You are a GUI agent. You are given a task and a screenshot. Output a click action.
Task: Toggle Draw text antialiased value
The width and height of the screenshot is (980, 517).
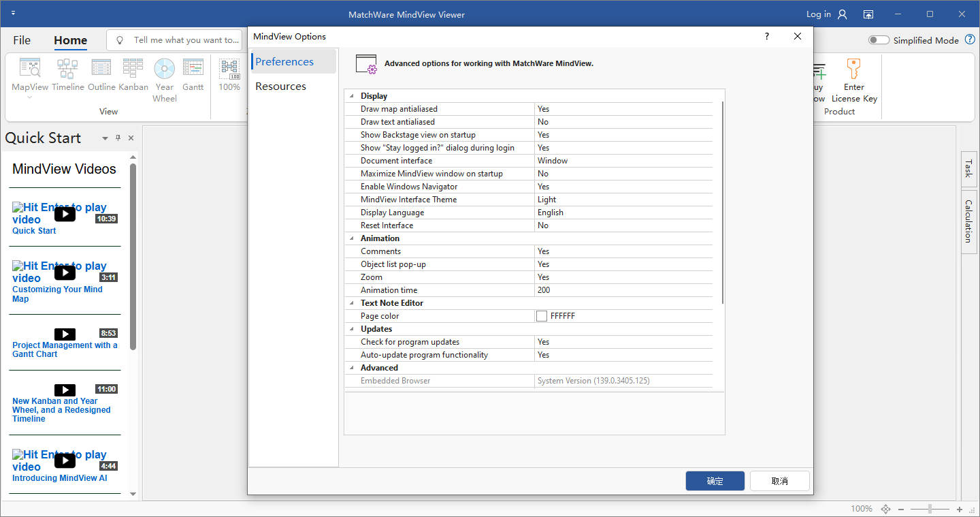623,122
